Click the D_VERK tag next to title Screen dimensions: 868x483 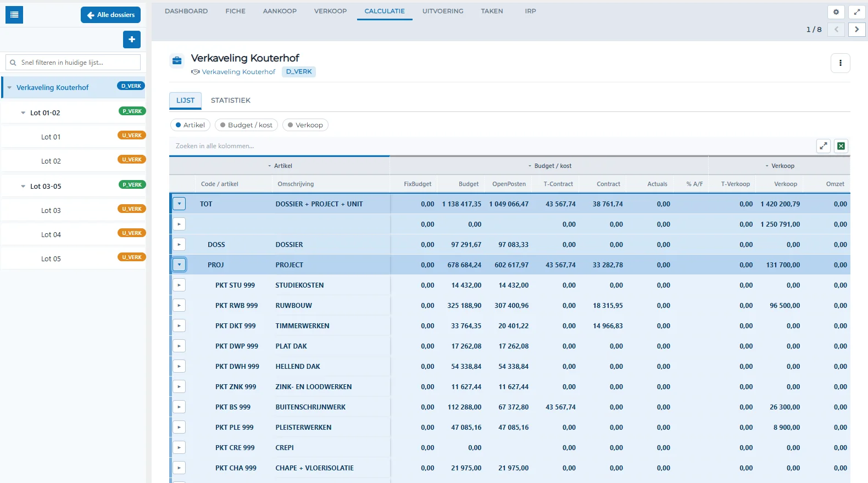[299, 72]
